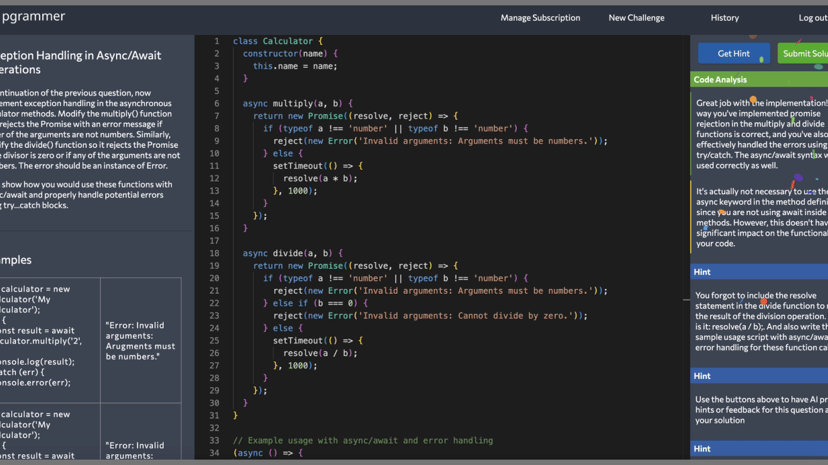Screen dimensions: 828x465
Task: Click the Examples section heading
Action: (16, 260)
